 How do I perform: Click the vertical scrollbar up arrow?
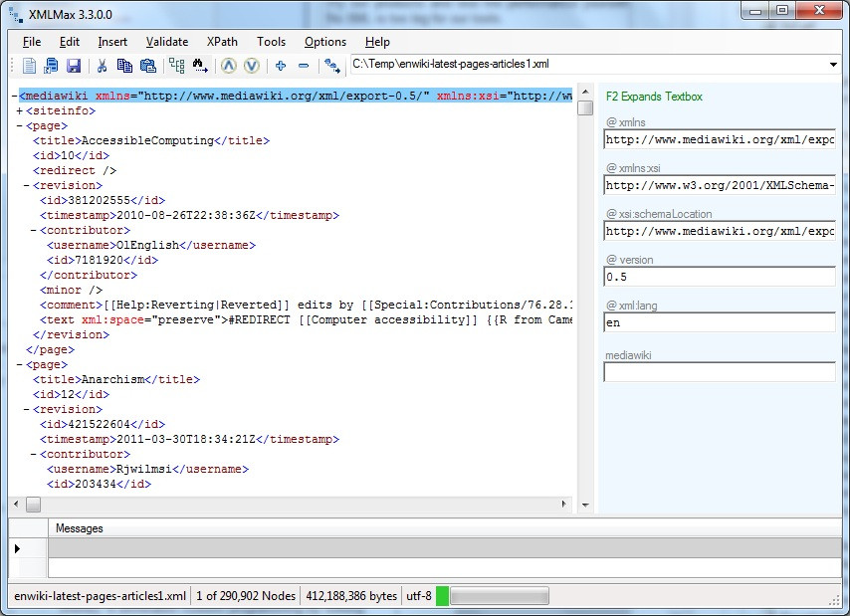585,93
